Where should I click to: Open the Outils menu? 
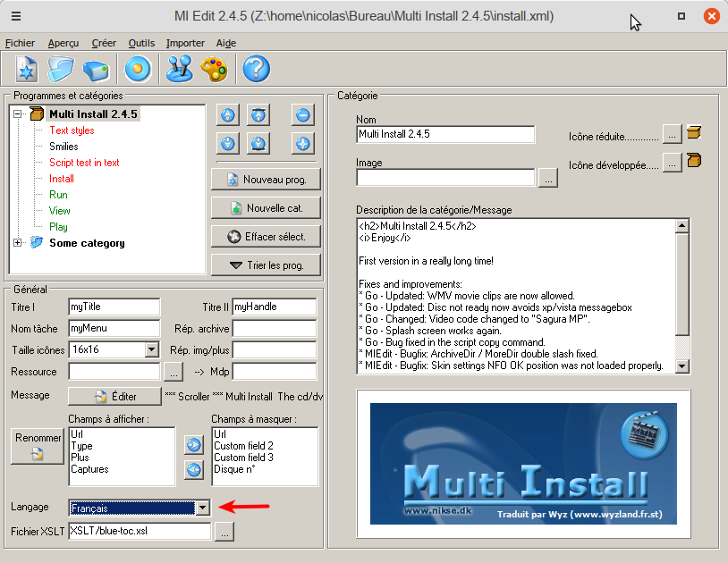pos(141,43)
